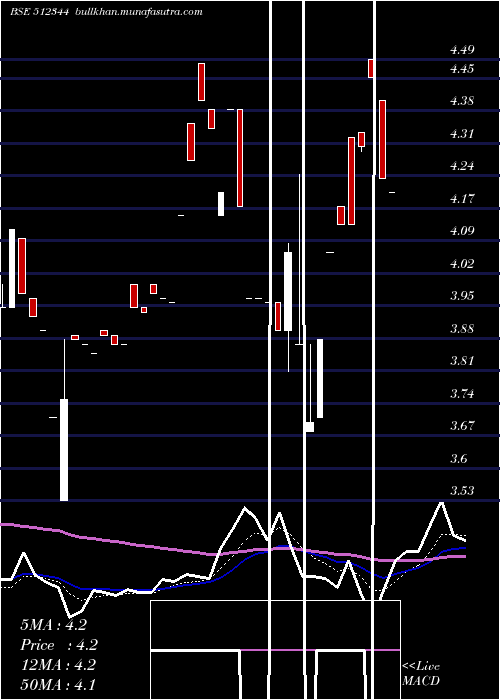
Task: Click the 3.67 price axis label
Action: coord(462,425)
